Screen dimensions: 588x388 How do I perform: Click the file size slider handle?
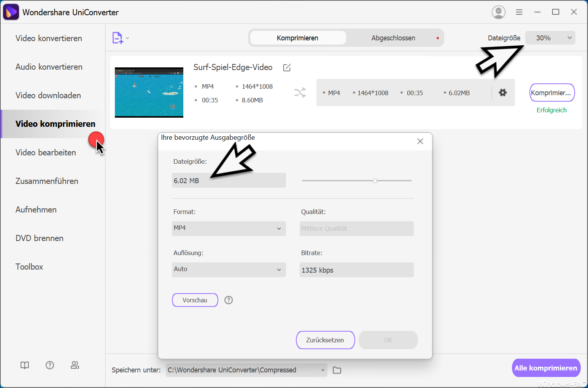[375, 181]
